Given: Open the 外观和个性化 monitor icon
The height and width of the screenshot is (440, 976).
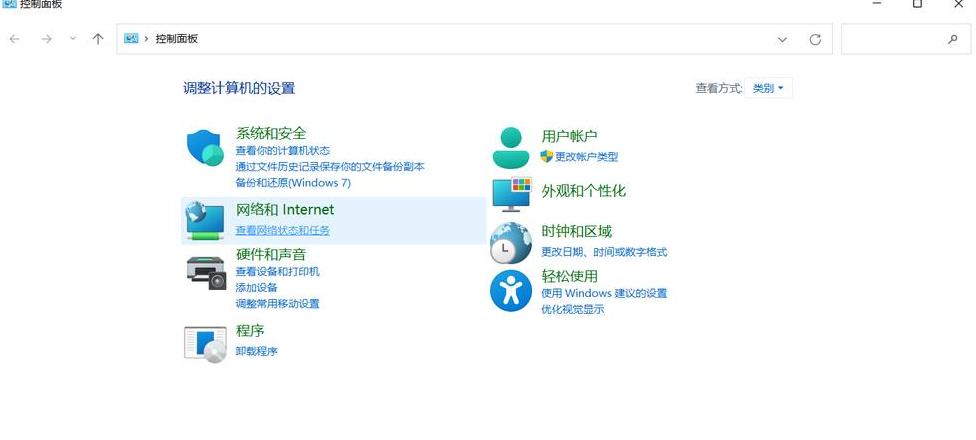Looking at the screenshot, I should 512,194.
